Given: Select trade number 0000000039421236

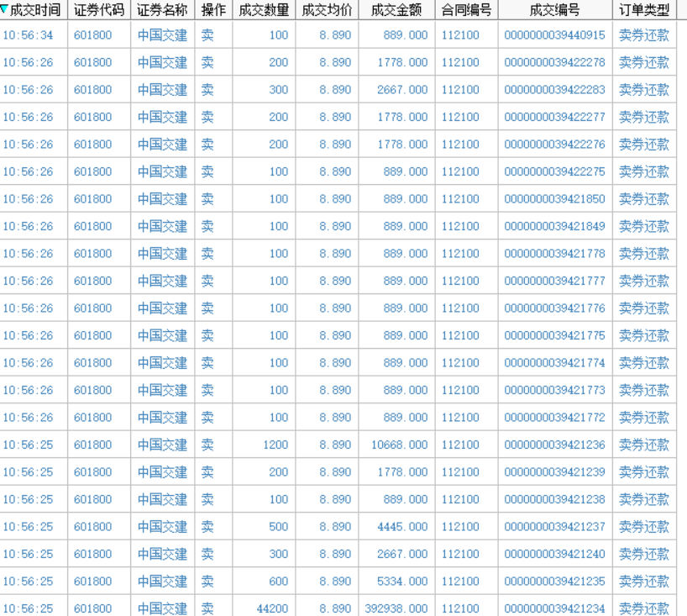Looking at the screenshot, I should tap(554, 445).
